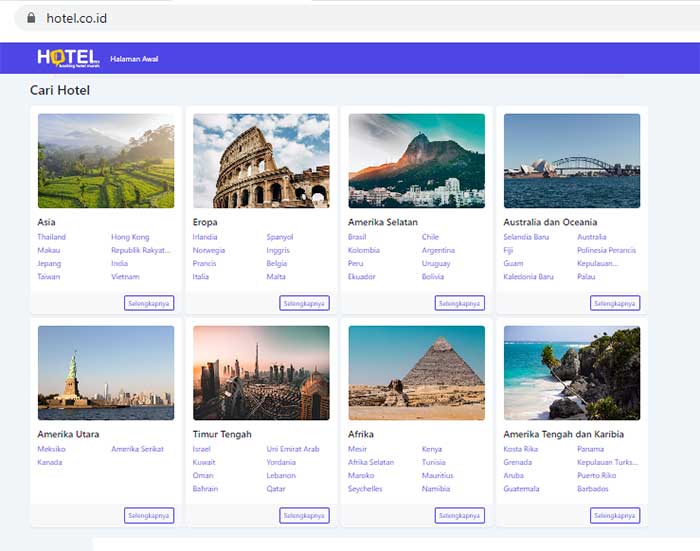Choose the Kanada link
The height and width of the screenshot is (551, 700).
(50, 462)
